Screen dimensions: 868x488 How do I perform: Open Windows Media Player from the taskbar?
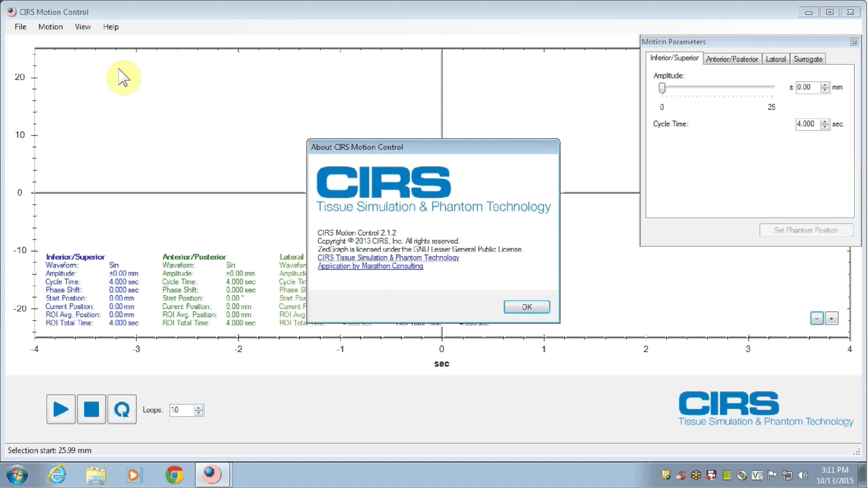134,475
